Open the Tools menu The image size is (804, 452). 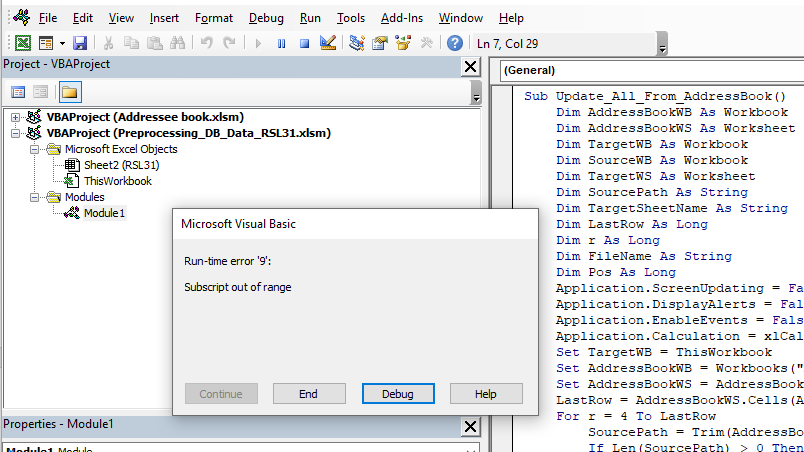click(351, 18)
